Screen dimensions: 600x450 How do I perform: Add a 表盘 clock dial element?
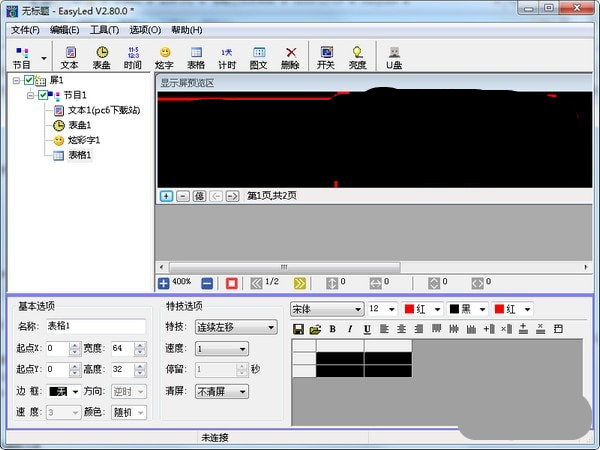(x=102, y=57)
